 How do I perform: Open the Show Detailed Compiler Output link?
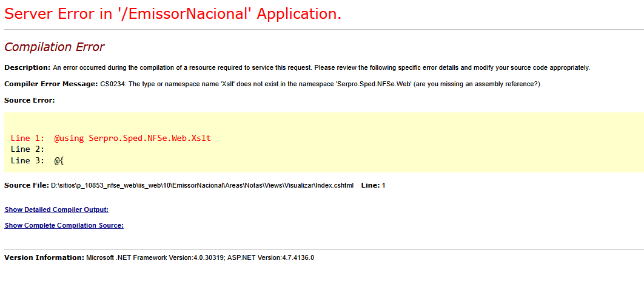tap(56, 210)
